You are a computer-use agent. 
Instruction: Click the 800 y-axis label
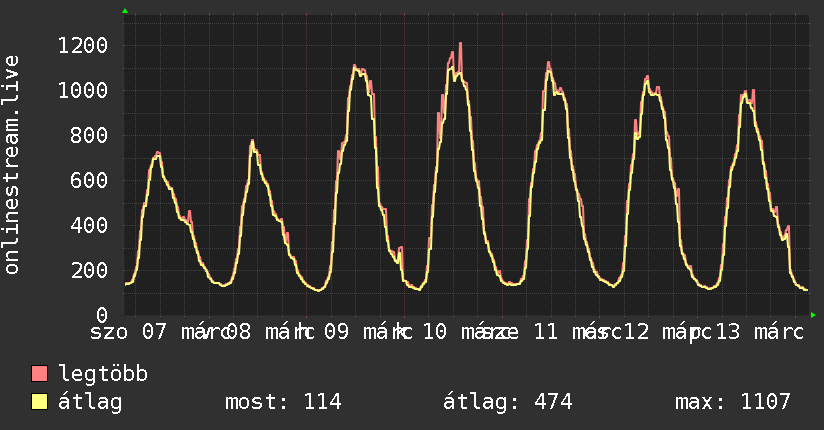tap(89, 136)
